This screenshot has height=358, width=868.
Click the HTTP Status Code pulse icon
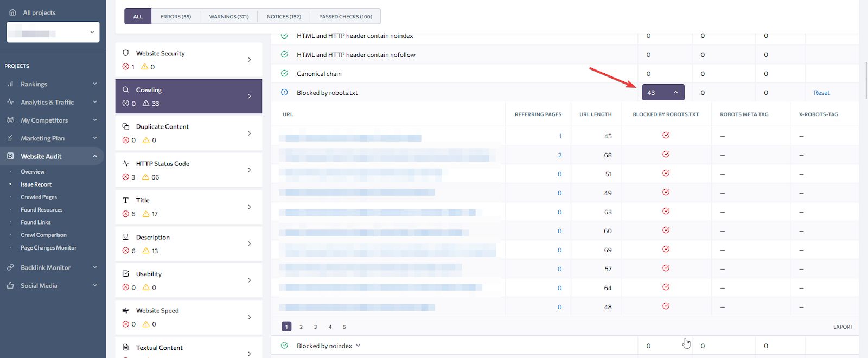(x=126, y=163)
